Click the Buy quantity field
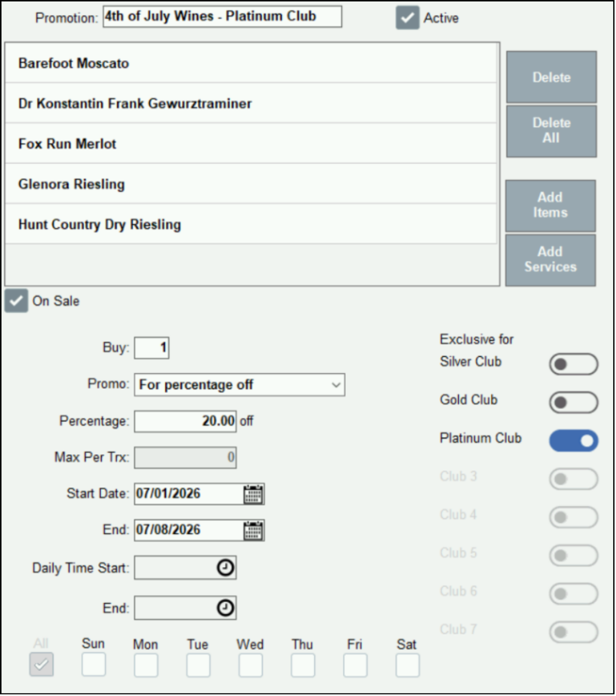Image resolution: width=616 pixels, height=696 pixels. click(152, 349)
